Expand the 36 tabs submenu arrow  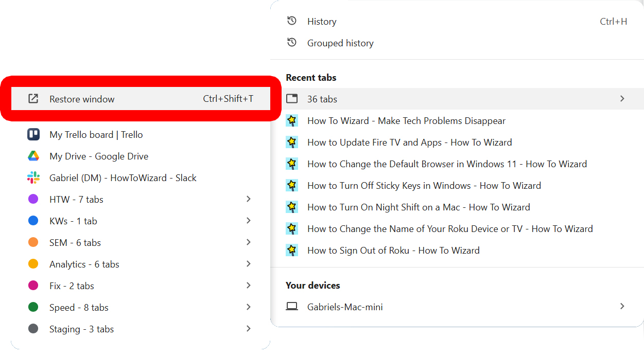coord(622,99)
